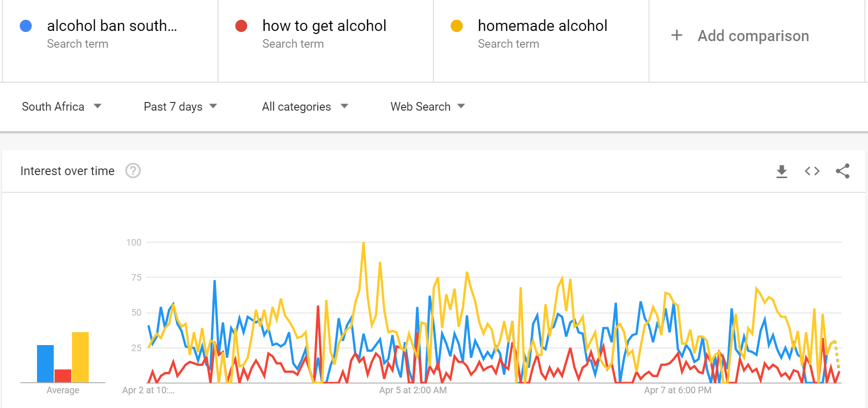Viewport: 868px width, 408px height.
Task: Edit the alcohol ban south search term
Action: tap(112, 26)
